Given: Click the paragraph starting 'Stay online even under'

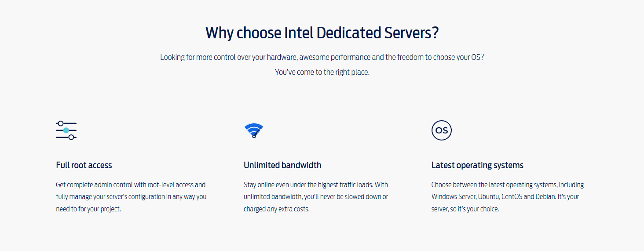Looking at the screenshot, I should pos(316,197).
